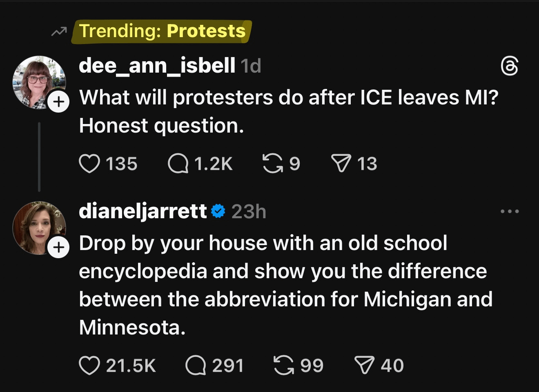
Task: Share dee_ann_isbell's post via send icon
Action: [x=341, y=164]
